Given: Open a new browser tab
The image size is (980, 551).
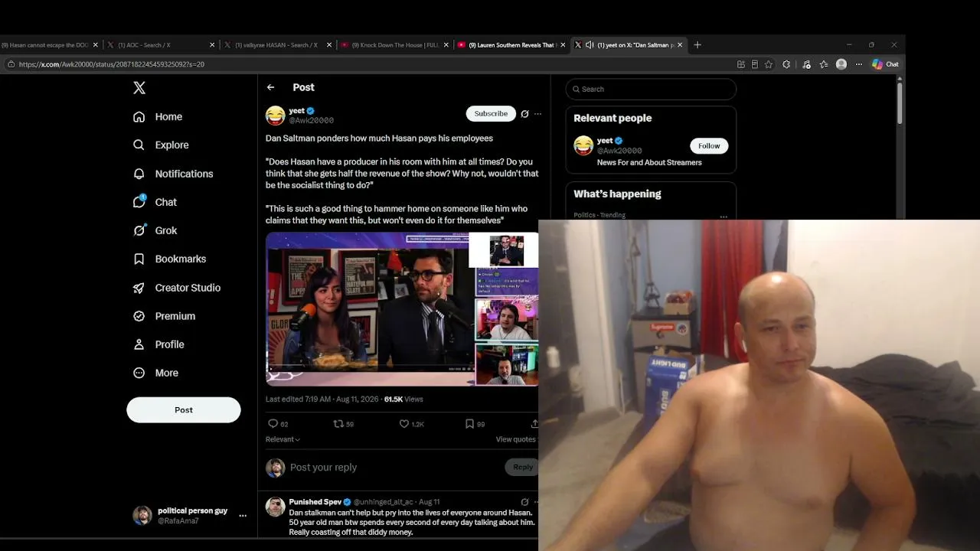Looking at the screenshot, I should [x=697, y=45].
